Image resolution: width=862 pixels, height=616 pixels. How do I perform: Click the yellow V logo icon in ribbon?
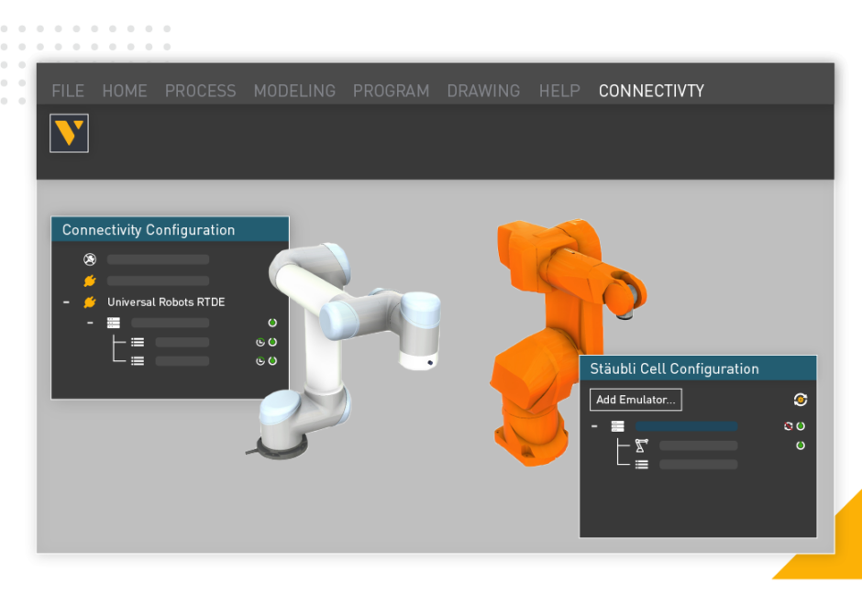tap(69, 133)
